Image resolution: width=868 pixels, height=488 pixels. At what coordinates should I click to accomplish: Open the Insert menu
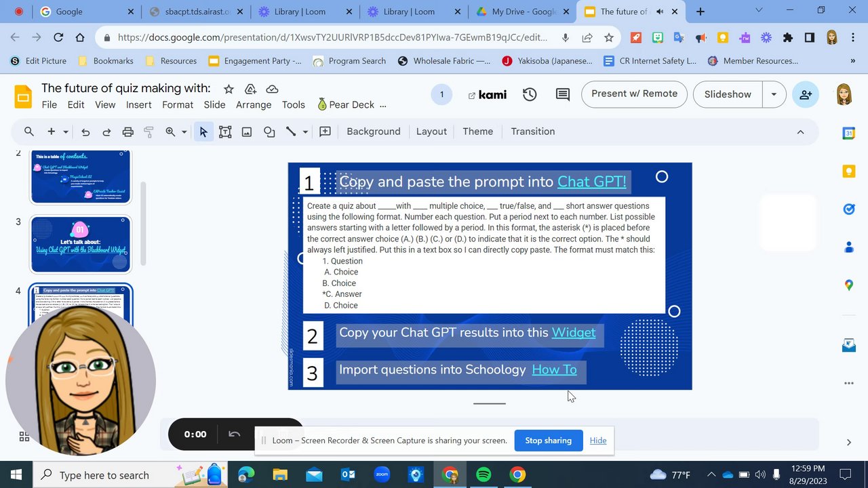139,104
